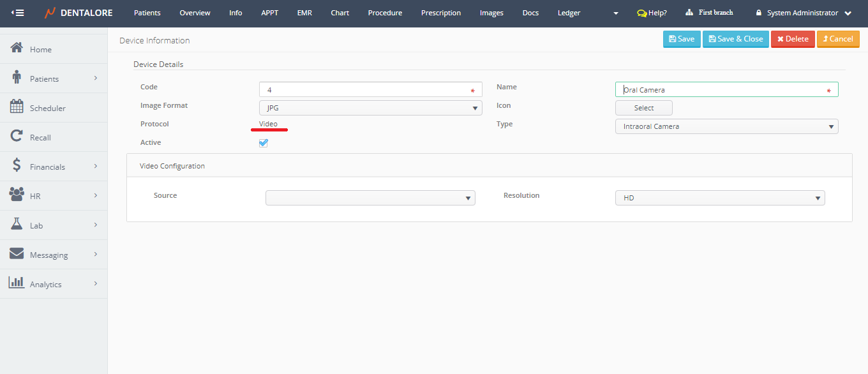Click the Select button for Icon

click(643, 108)
